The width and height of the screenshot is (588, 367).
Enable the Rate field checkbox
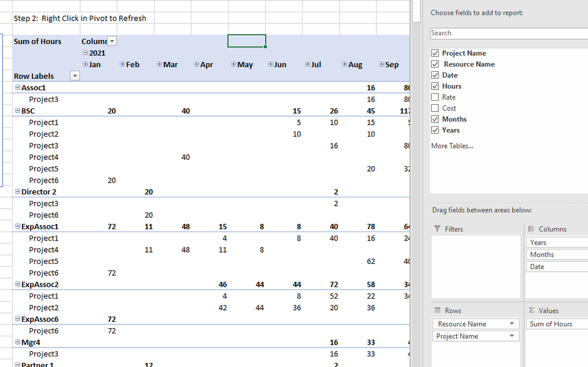(x=435, y=97)
